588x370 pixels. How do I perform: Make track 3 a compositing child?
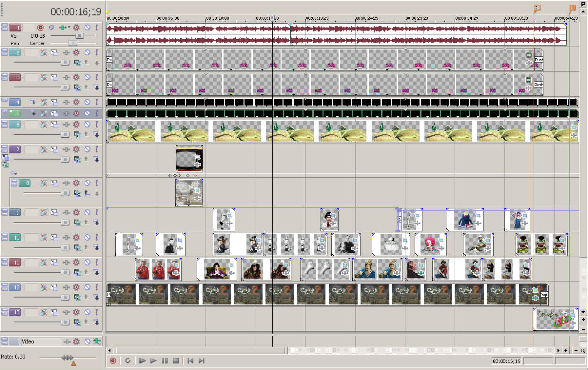point(96,86)
